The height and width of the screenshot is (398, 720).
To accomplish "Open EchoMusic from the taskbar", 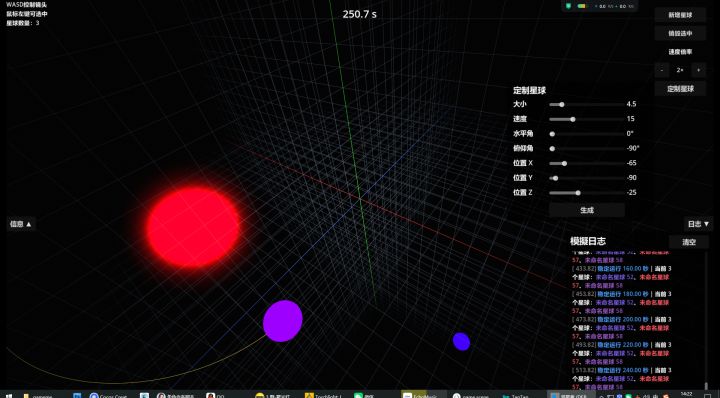I will point(419,395).
